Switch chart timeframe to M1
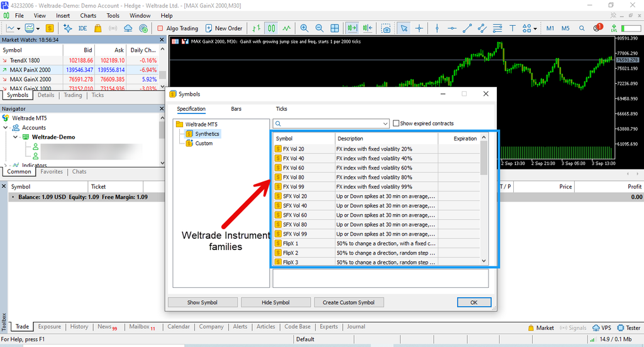The width and height of the screenshot is (644, 347). (550, 28)
